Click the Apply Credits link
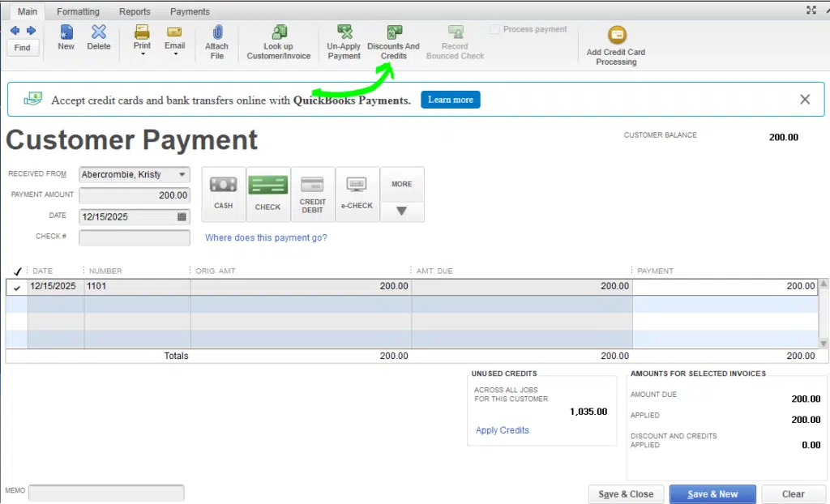This screenshot has width=830, height=504. [x=503, y=430]
